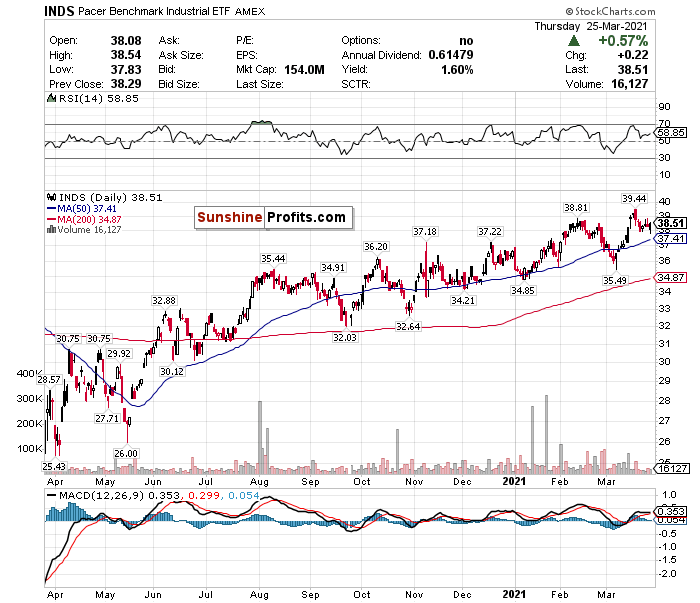Image resolution: width=700 pixels, height=603 pixels.
Task: Click the 38.81 peak price label
Action: [576, 208]
